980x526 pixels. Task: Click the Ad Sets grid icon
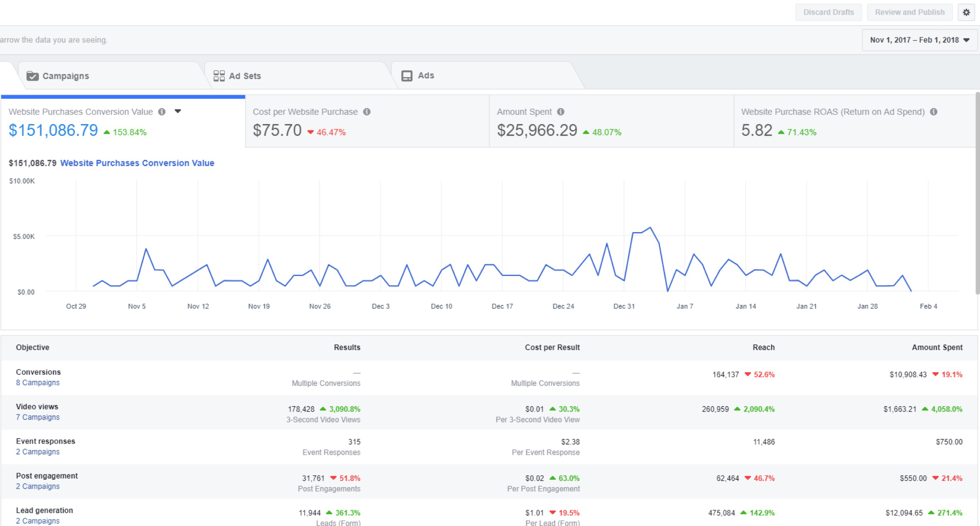tap(219, 76)
